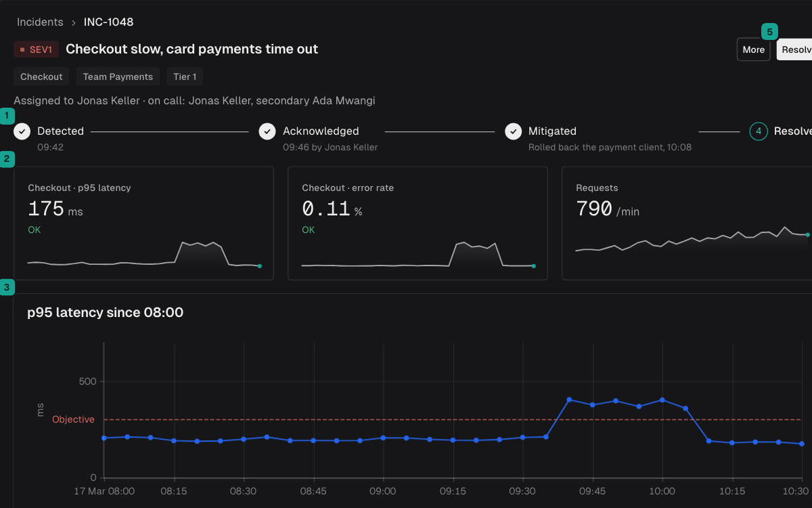
Task: Click 'Rolled back the payment client, 10:08' note
Action: point(610,147)
